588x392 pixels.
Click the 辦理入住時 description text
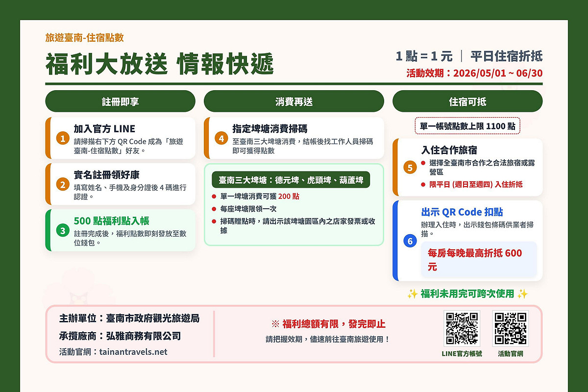pos(477,229)
